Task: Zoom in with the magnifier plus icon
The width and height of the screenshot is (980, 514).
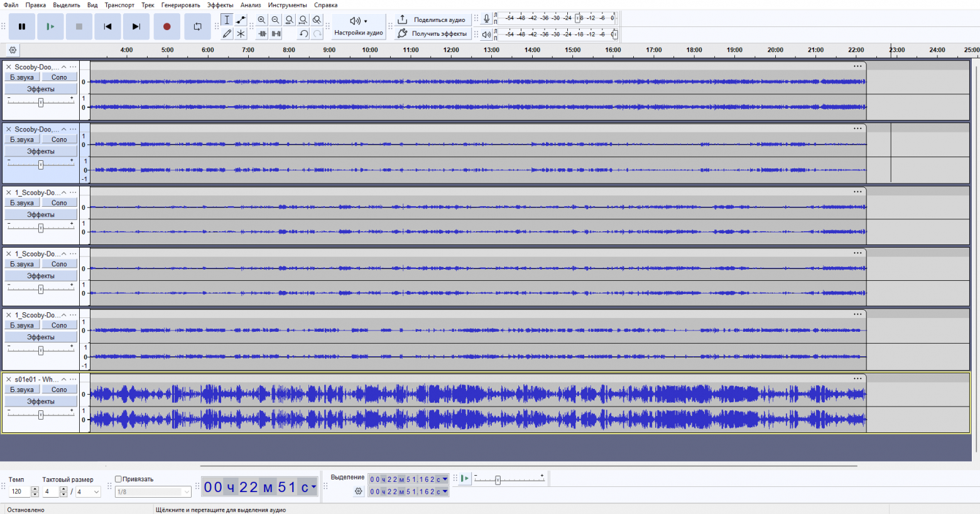Action: 262,20
